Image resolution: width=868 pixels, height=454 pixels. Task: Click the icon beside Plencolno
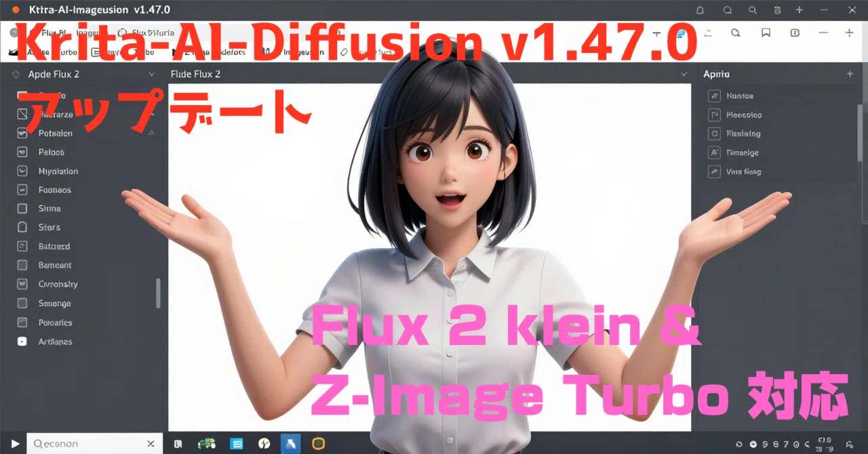713,115
